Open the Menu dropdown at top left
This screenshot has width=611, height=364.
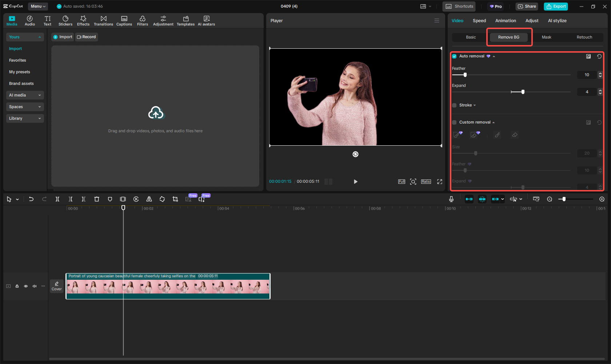click(x=37, y=6)
